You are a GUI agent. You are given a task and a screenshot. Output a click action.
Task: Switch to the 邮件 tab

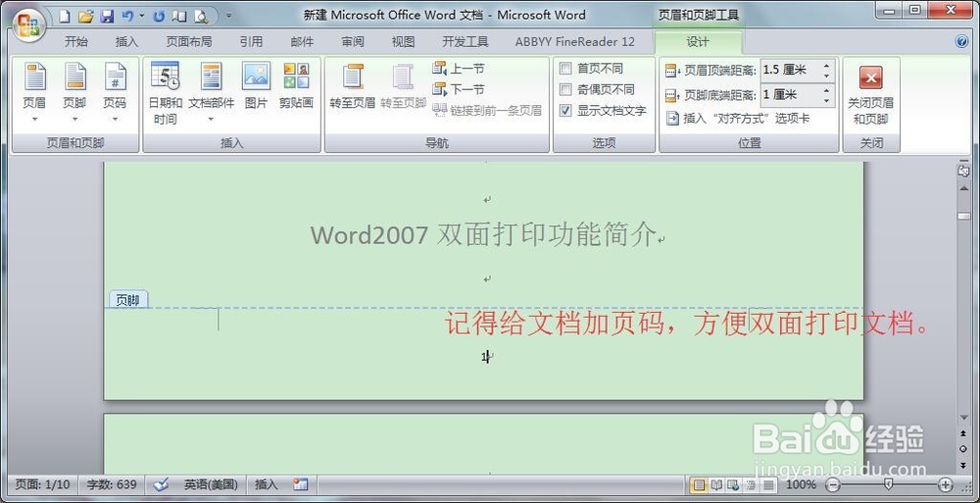[x=302, y=42]
